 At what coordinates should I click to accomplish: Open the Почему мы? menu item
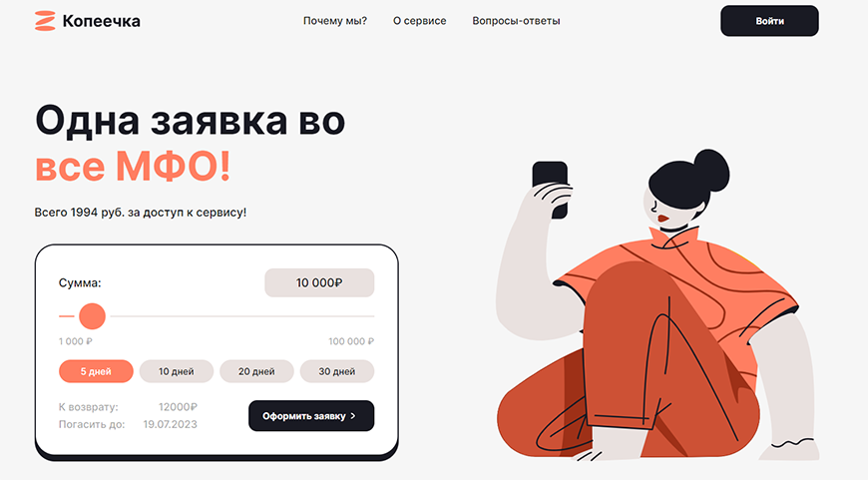[x=335, y=21]
